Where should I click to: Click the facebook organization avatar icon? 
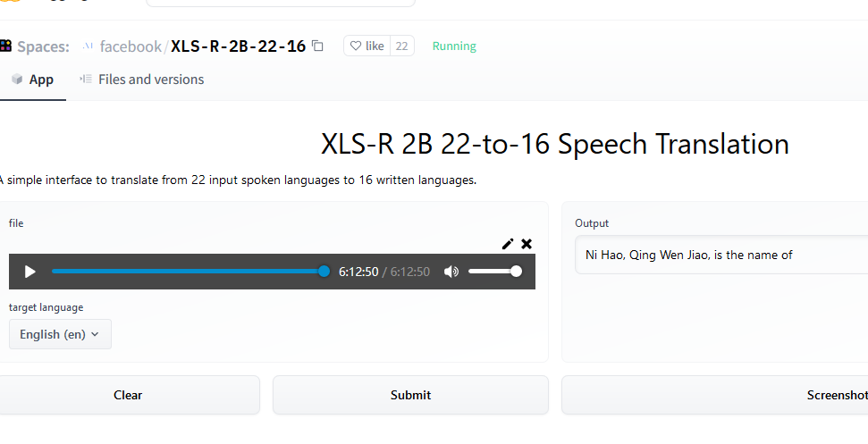[x=88, y=46]
